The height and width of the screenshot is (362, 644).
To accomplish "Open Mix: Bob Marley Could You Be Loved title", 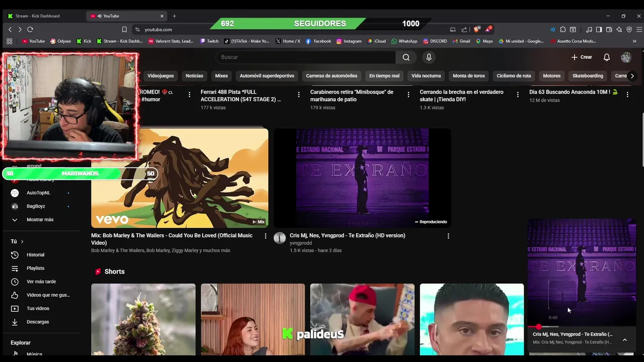I will [172, 239].
